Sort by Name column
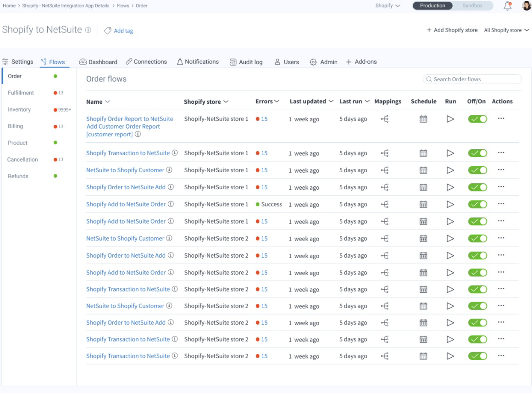Viewport: 532px width, 393px height. [98, 101]
